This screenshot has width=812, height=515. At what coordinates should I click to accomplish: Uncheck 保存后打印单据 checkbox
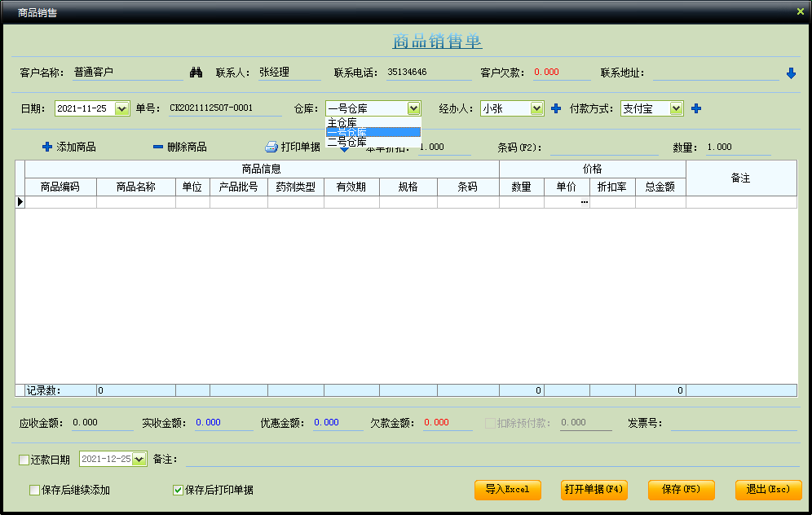tap(178, 490)
